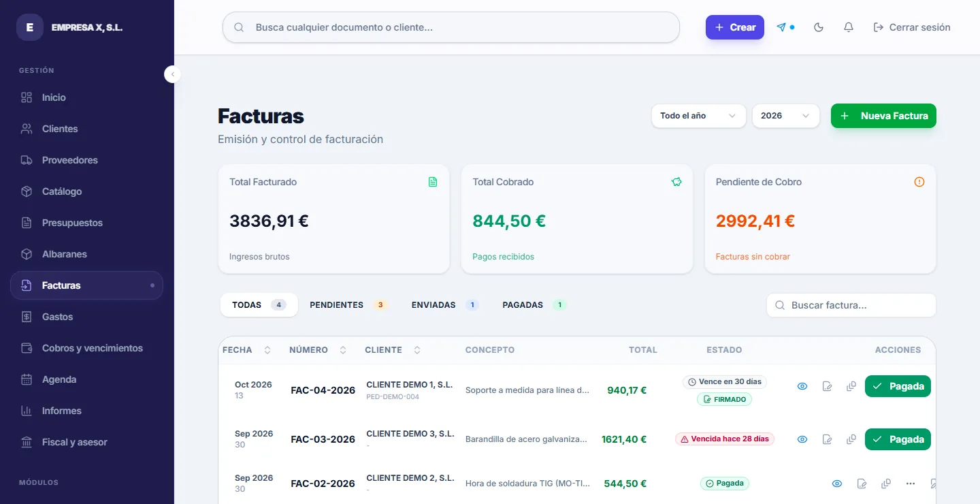The height and width of the screenshot is (504, 980).
Task: Open Cobros y vencimientos in the sidebar
Action: (86, 348)
